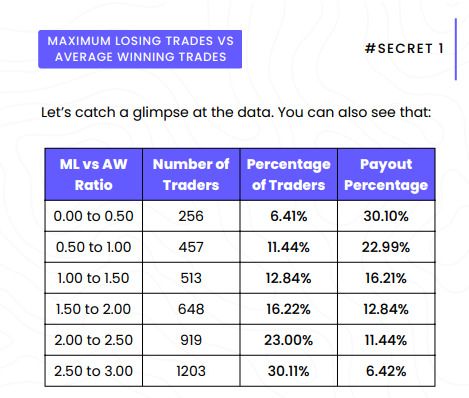Click the 256 traders cell
Viewport: 469px width, 398px height.
191,216
